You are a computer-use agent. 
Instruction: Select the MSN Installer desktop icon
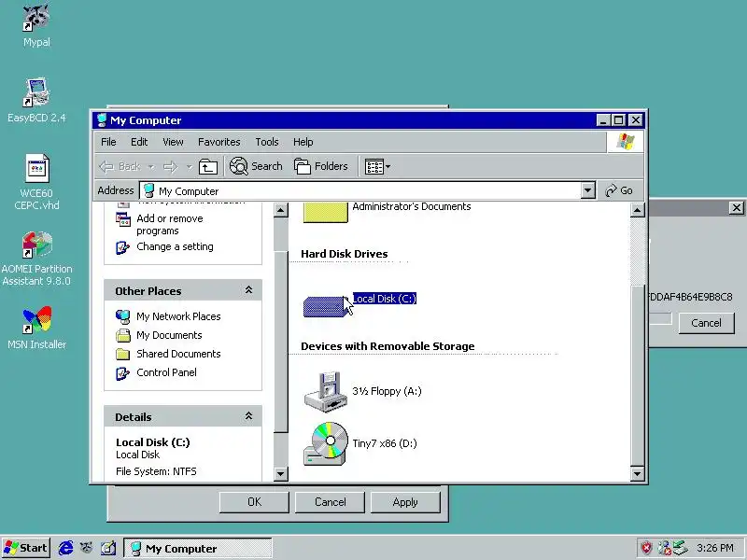(x=36, y=329)
